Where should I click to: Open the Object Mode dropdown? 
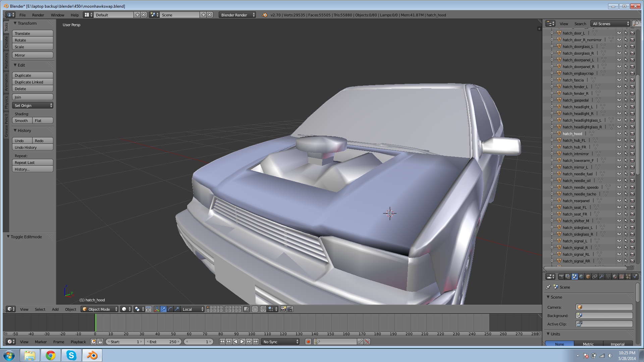coord(99,309)
